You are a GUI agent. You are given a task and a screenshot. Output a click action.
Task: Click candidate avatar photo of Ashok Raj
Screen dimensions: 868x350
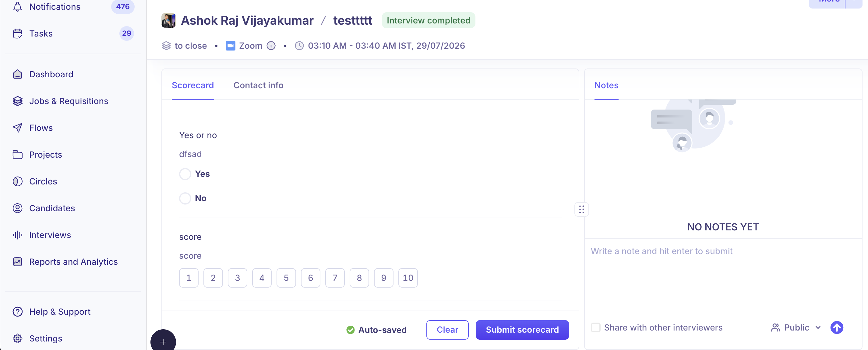tap(168, 21)
